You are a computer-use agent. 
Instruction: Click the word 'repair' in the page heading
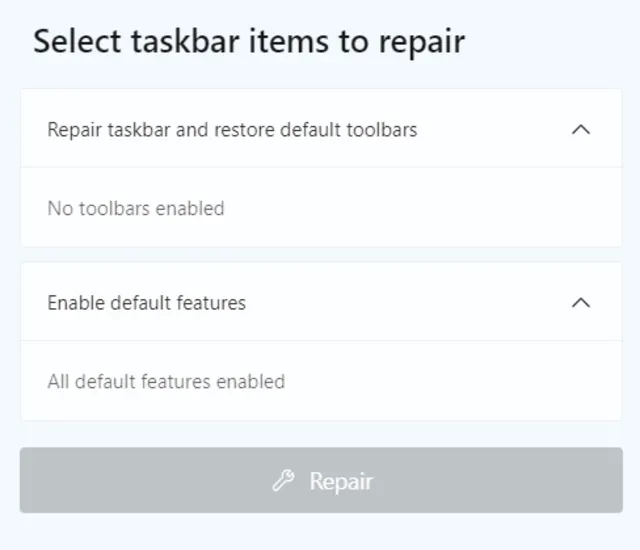(426, 43)
